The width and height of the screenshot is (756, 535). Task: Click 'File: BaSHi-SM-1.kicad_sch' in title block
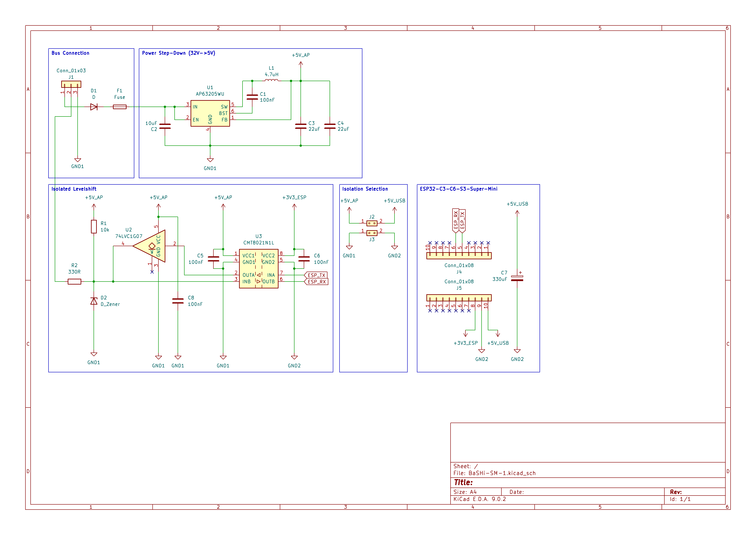[x=494, y=473]
